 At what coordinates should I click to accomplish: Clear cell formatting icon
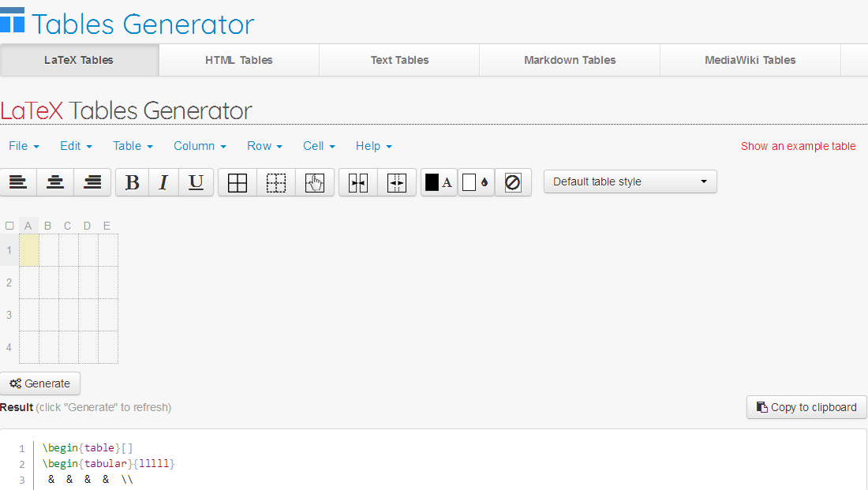point(513,182)
